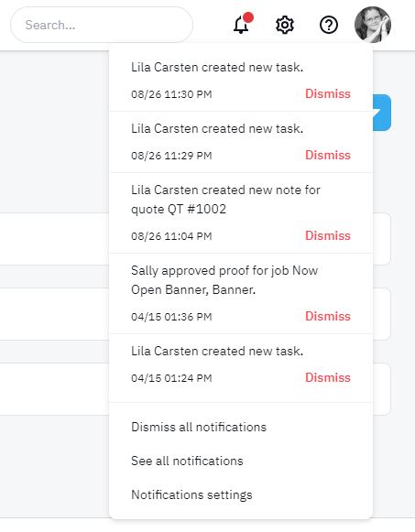Dismiss the Sally approved proof notification
415x532 pixels.
coord(327,316)
